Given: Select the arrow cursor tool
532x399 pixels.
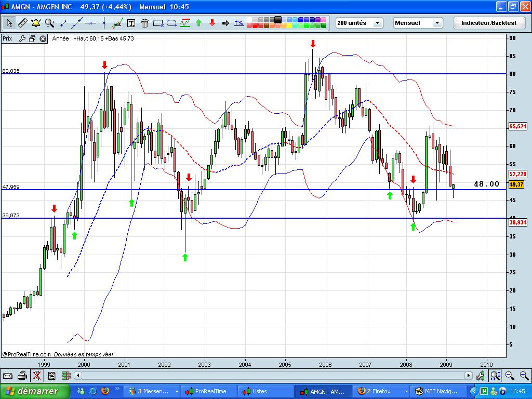Looking at the screenshot, I should (9, 23).
